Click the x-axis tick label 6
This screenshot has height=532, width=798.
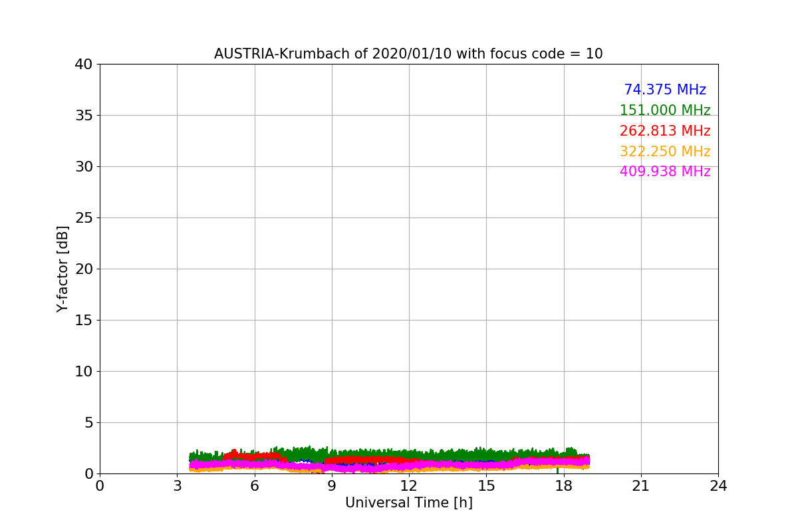point(255,486)
